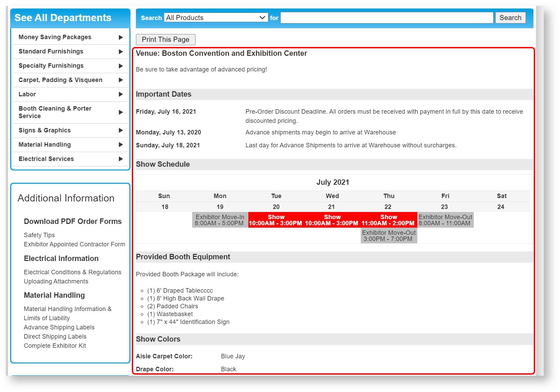Screen dimensions: 560x392
Task: Click inside the search text field
Action: (387, 17)
